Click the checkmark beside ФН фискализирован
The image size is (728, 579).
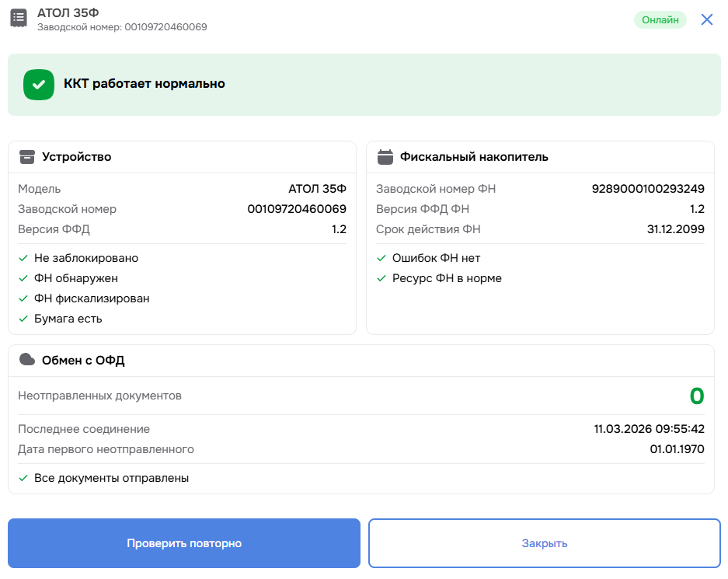23,298
